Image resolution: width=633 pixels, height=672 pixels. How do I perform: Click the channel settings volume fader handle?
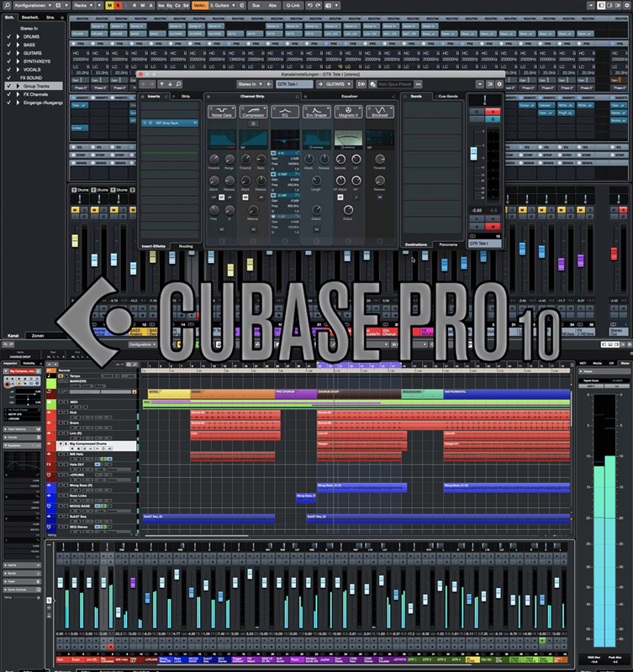[x=474, y=154]
